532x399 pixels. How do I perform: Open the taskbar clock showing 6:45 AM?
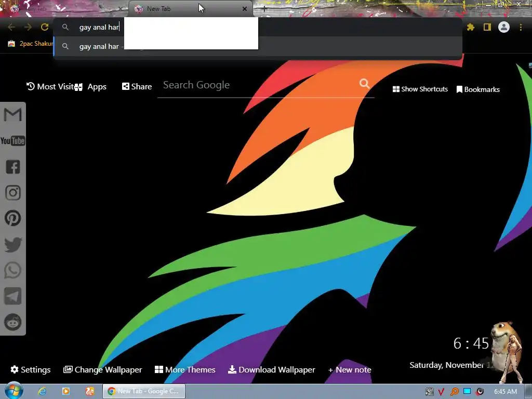pos(506,392)
